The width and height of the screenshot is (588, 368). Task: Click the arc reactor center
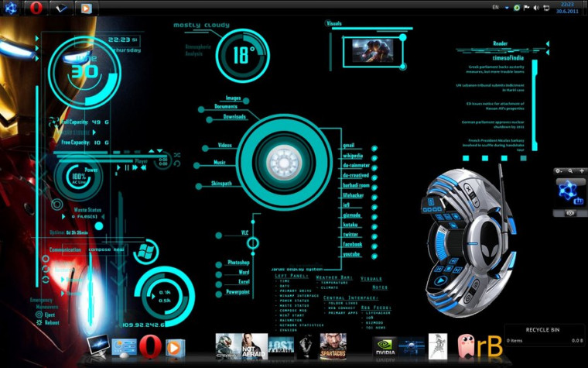[284, 162]
